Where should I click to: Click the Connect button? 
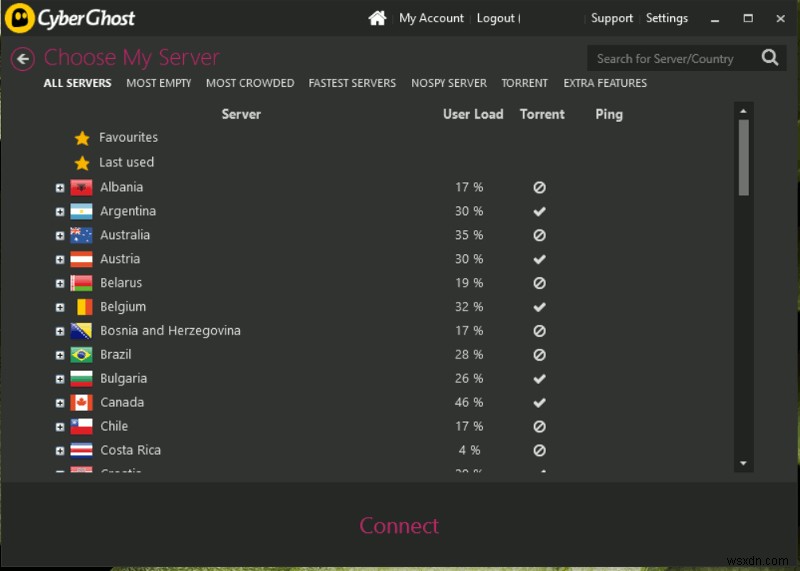click(x=399, y=526)
